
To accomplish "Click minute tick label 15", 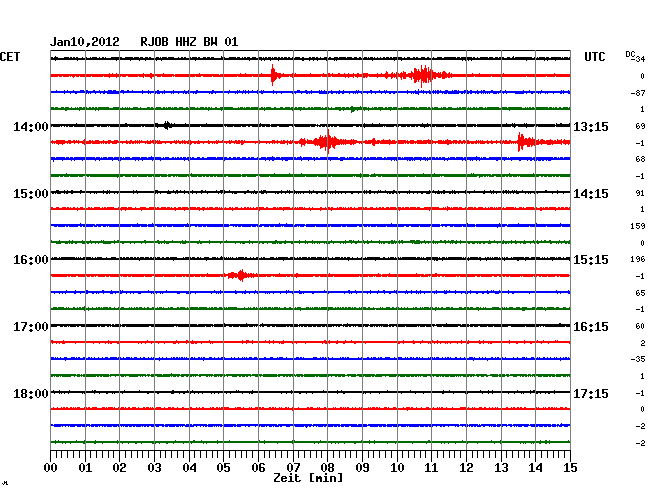I will pyautogui.click(x=570, y=468).
